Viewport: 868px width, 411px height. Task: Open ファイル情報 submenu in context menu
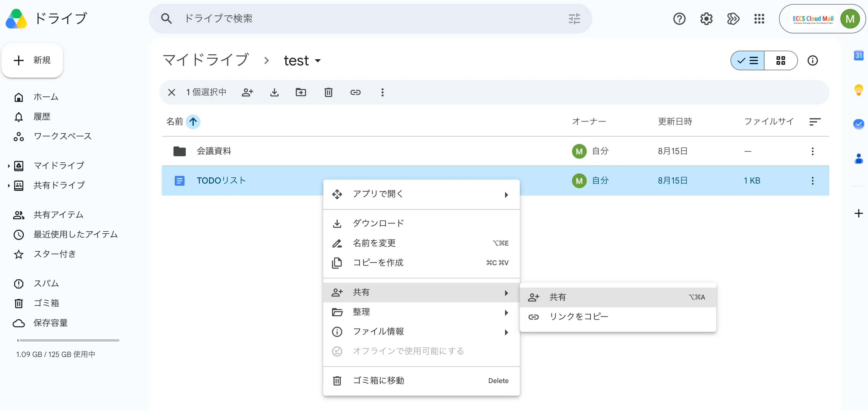[421, 332]
